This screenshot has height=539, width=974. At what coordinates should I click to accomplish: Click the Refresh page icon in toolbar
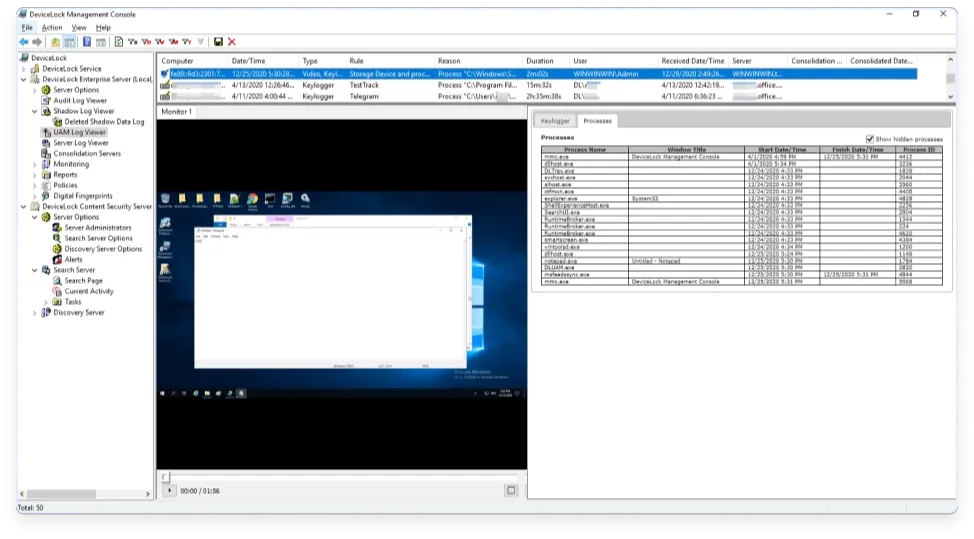[x=119, y=42]
